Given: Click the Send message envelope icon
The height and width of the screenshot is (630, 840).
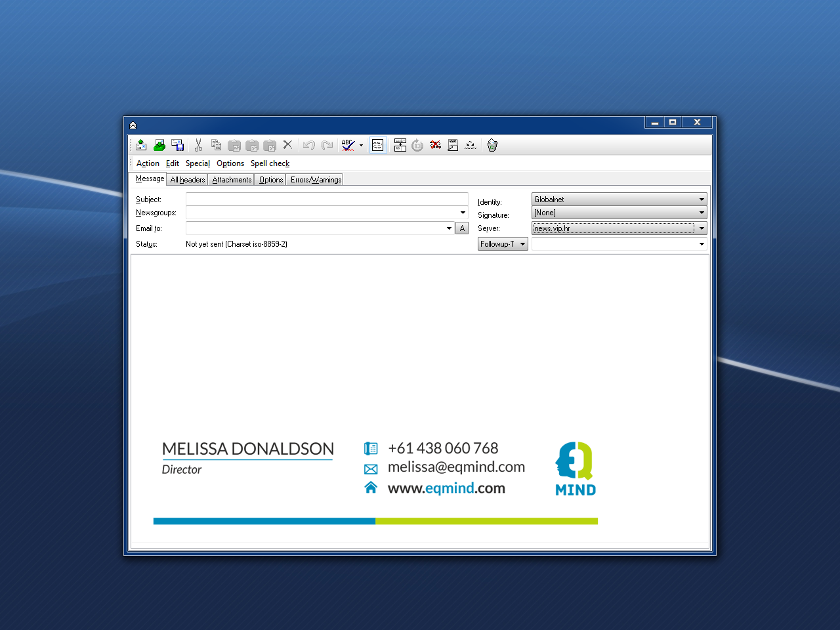Looking at the screenshot, I should tap(141, 145).
